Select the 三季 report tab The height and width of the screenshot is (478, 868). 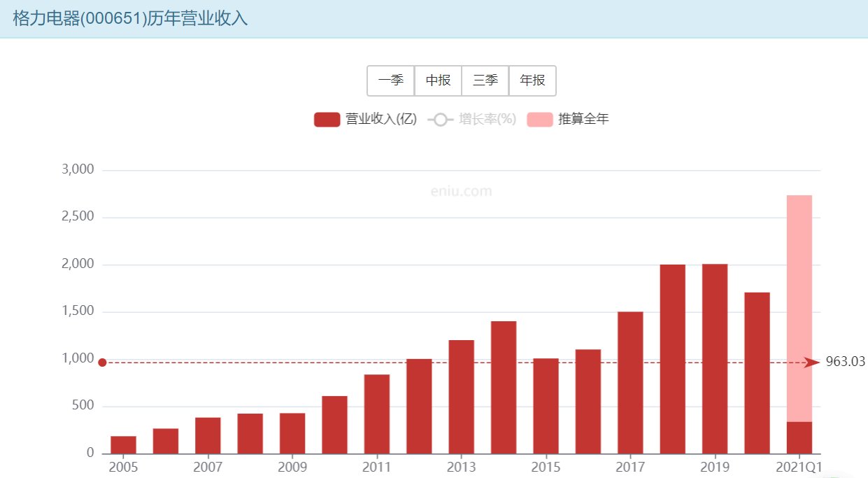pos(485,80)
